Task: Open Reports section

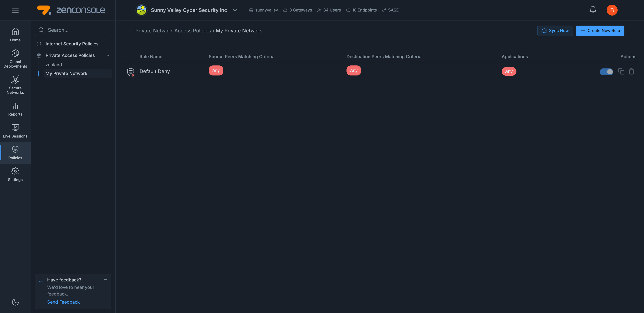Action: point(15,109)
